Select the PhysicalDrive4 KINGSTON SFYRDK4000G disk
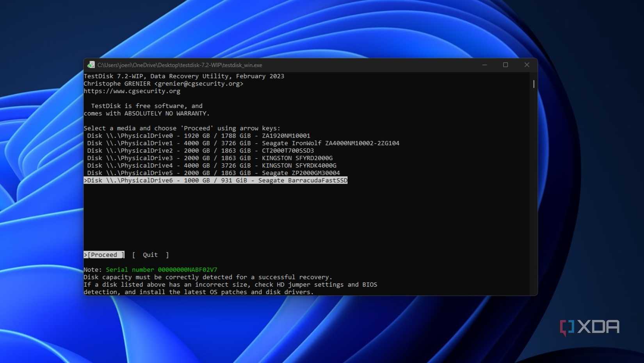 pyautogui.click(x=212, y=165)
